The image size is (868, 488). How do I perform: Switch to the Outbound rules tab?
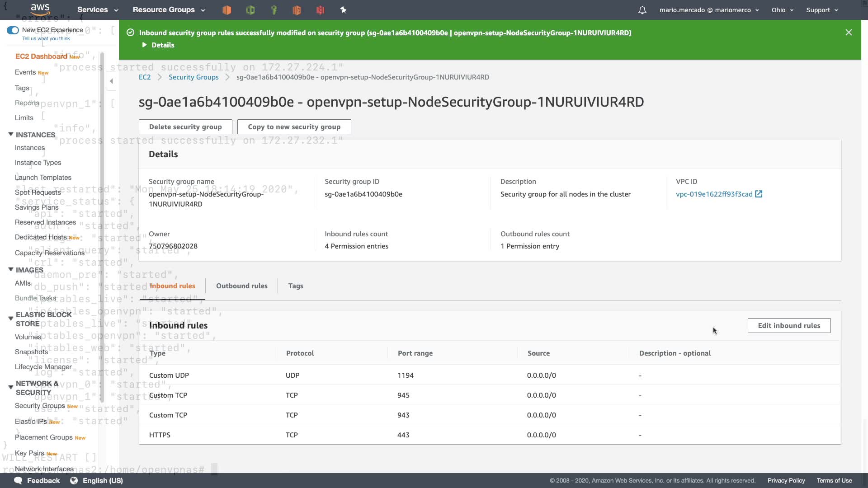point(241,286)
